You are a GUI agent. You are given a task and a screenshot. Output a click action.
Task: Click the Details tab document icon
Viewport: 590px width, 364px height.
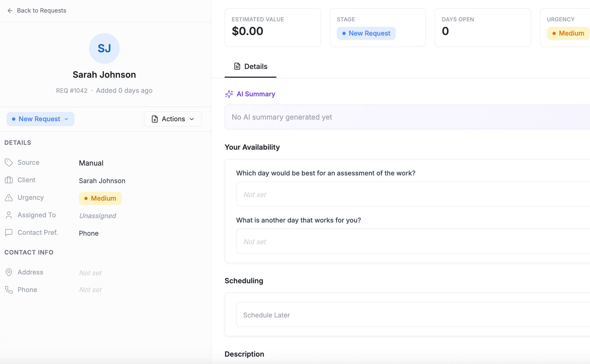(237, 67)
